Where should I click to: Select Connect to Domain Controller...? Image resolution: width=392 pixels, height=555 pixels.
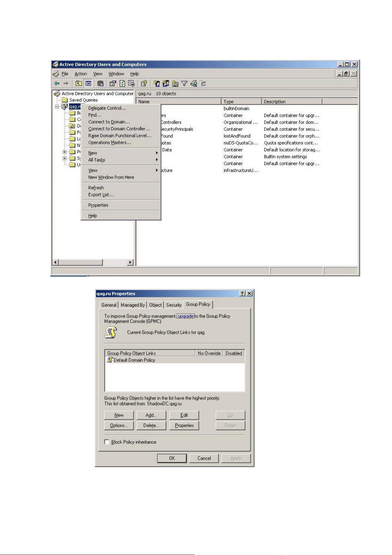point(121,128)
